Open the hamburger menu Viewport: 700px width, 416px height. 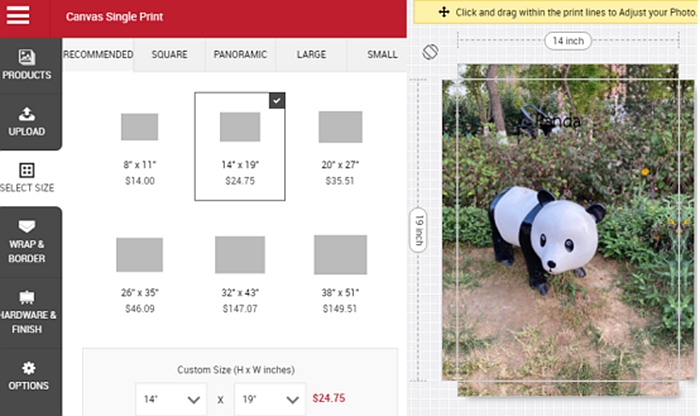[18, 15]
